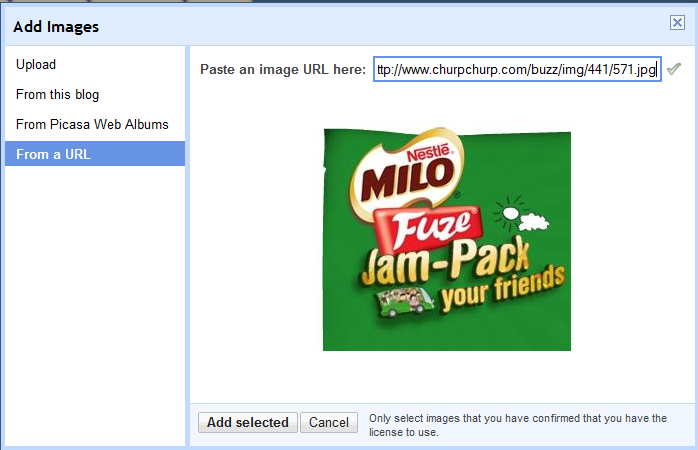Click the license notice text

(x=518, y=425)
